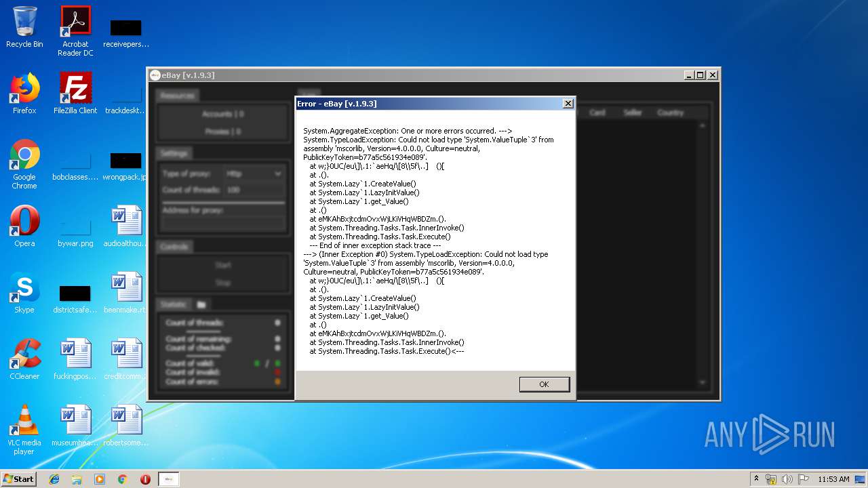Close the Error - eBay dialog
Screen dimensions: 868x488
pyautogui.click(x=568, y=104)
